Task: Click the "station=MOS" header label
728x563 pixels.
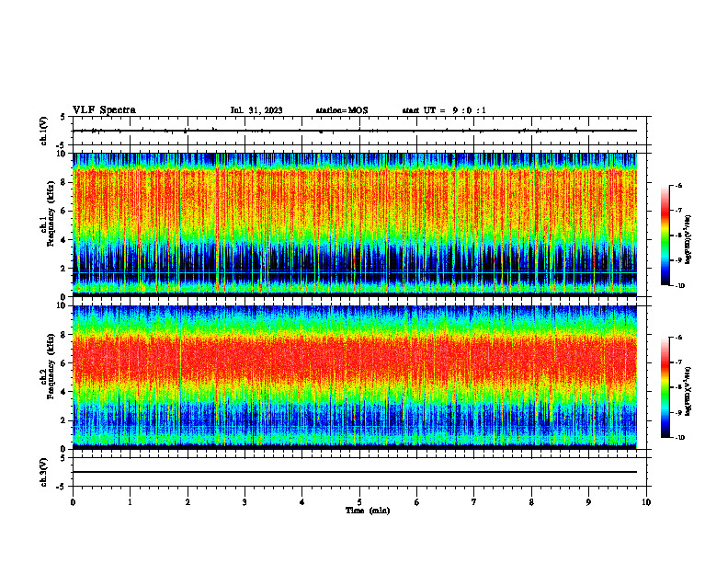Action: (342, 110)
